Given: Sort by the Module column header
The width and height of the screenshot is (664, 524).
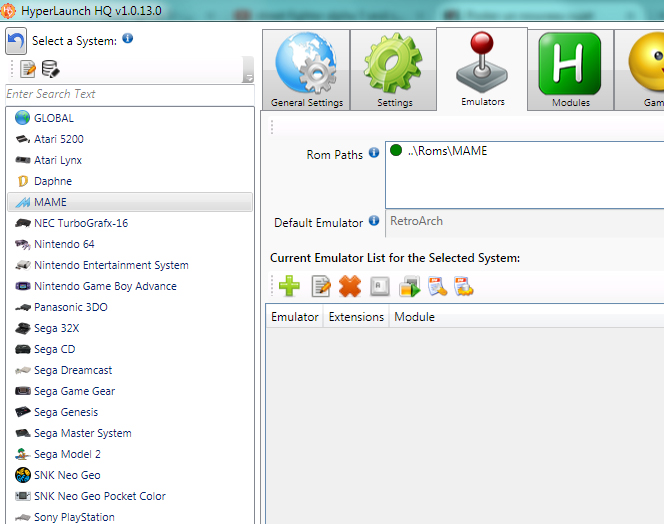Looking at the screenshot, I should [414, 317].
